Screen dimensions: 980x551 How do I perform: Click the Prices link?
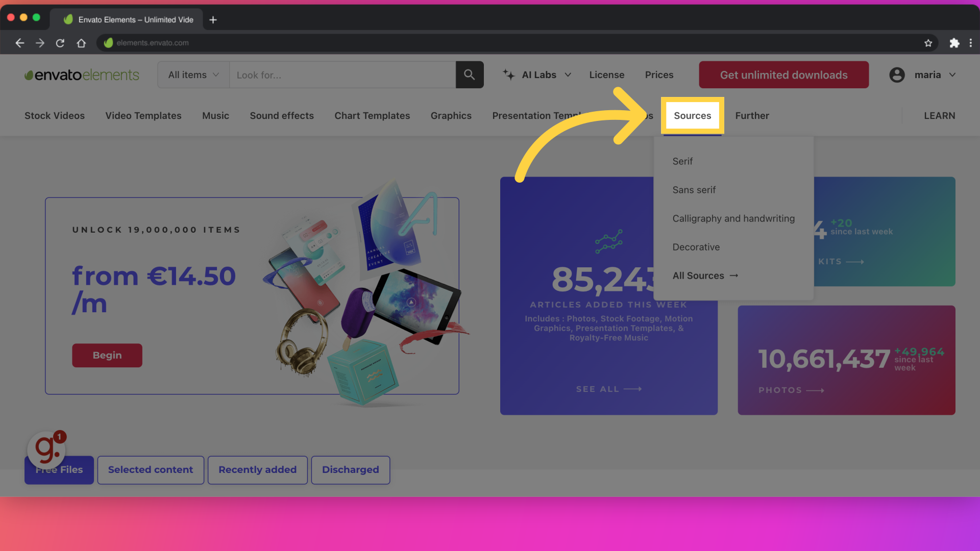[659, 75]
